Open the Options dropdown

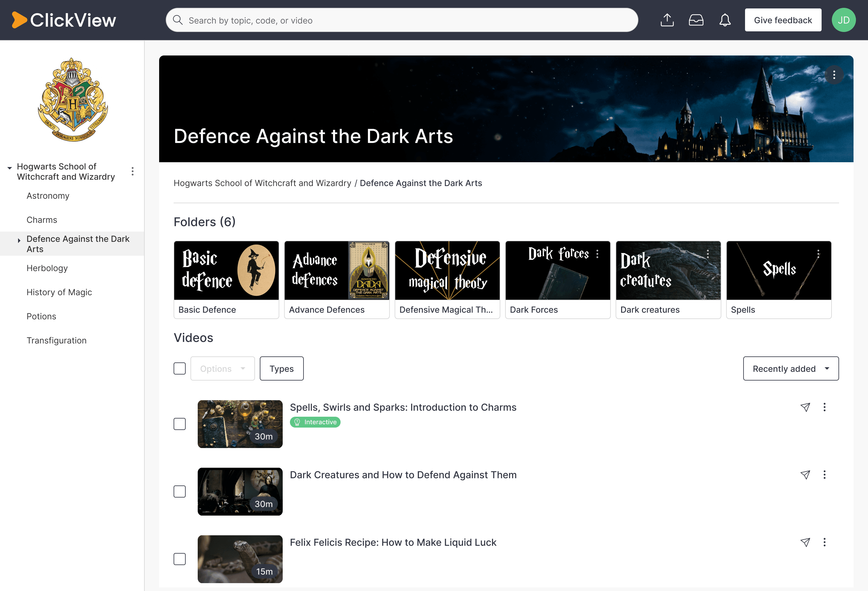pos(223,369)
